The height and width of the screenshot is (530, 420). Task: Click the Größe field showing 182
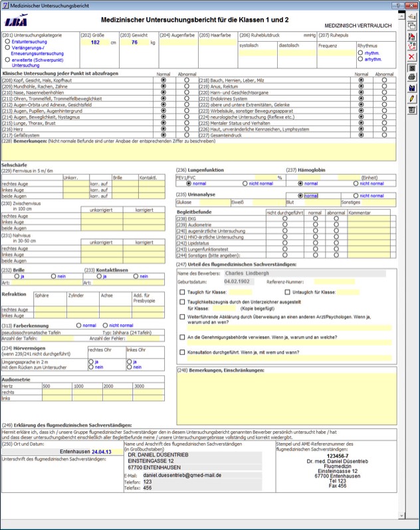(x=95, y=43)
